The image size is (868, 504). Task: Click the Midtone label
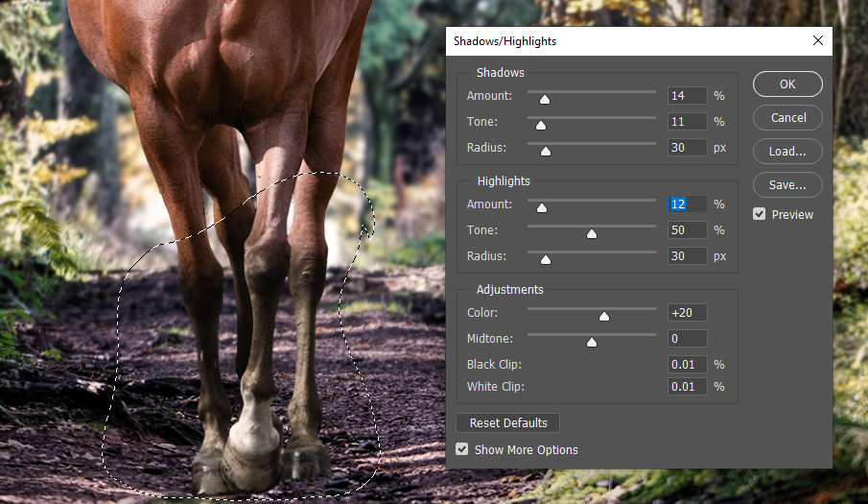[490, 338]
